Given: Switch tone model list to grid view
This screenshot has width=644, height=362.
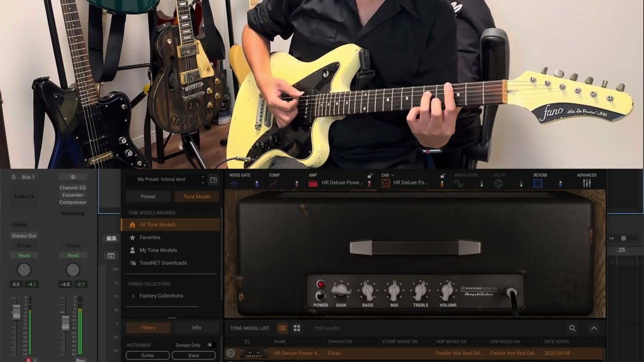Looking at the screenshot, I should (x=297, y=328).
